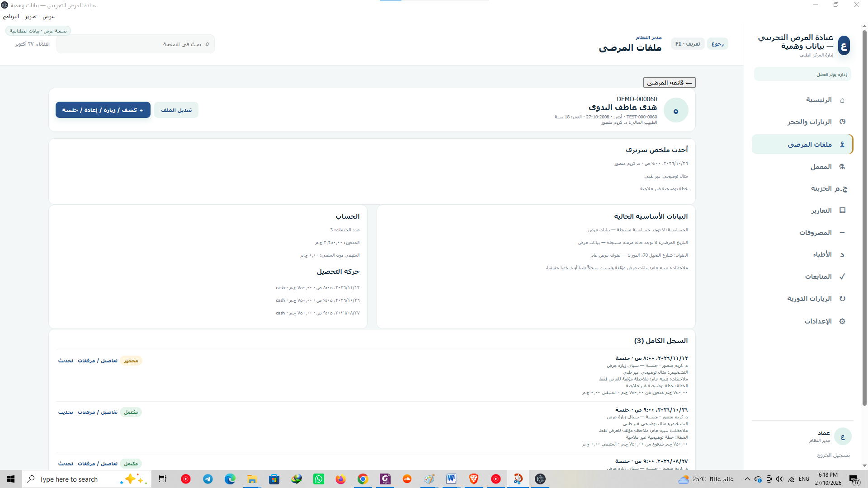The image size is (868, 488).
Task: Click the volume icon in system tray
Action: [779, 479]
